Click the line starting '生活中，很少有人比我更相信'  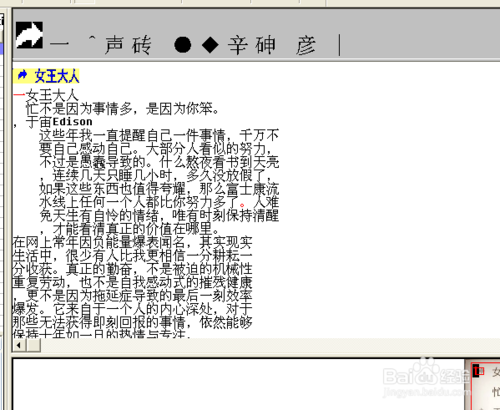pyautogui.click(x=132, y=255)
